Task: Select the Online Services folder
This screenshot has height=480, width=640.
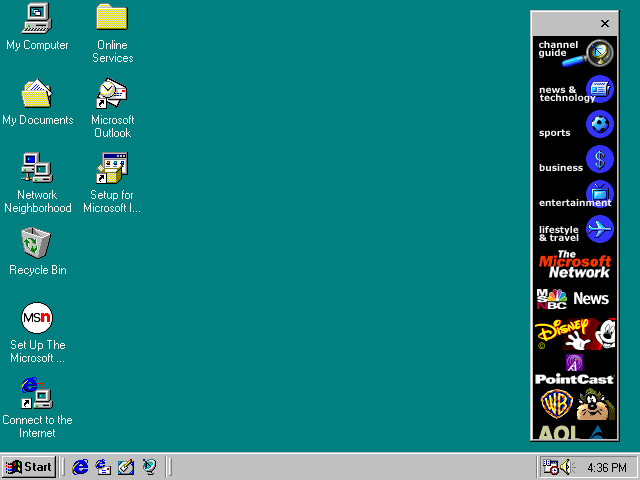Action: 112,18
